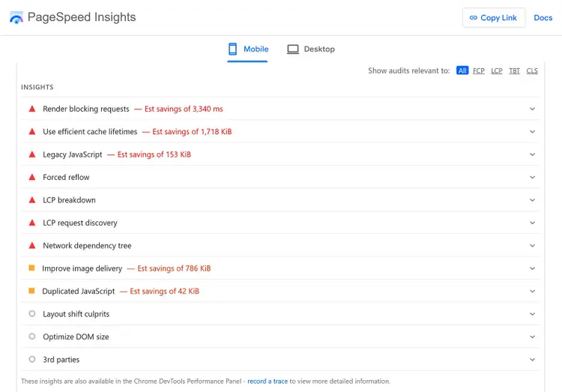Expand the Forced reflow chevron

(532, 177)
